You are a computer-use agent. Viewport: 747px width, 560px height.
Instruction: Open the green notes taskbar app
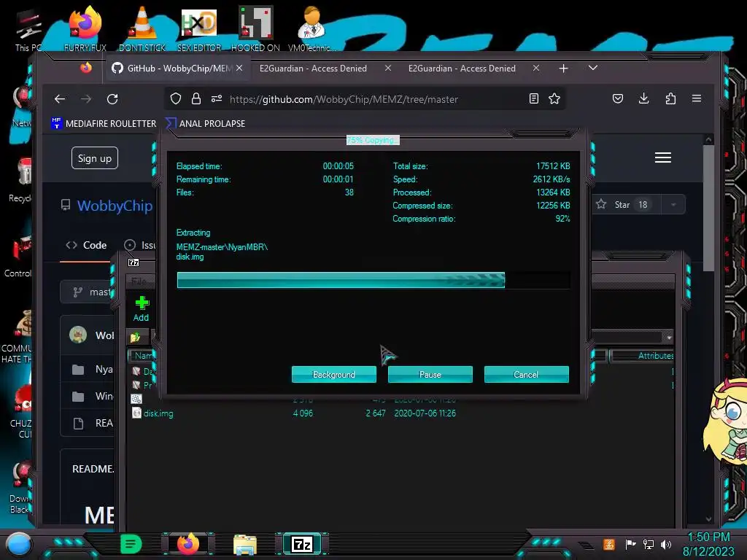coord(131,544)
